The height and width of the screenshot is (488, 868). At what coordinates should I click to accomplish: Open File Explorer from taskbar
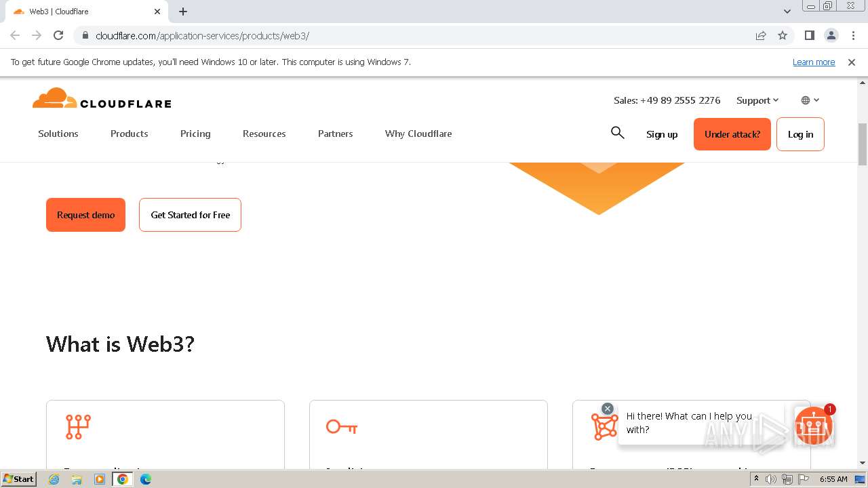(77, 479)
